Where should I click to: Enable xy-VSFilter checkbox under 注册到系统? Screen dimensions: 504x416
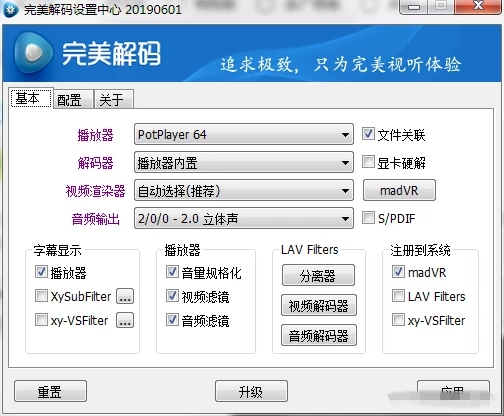398,320
